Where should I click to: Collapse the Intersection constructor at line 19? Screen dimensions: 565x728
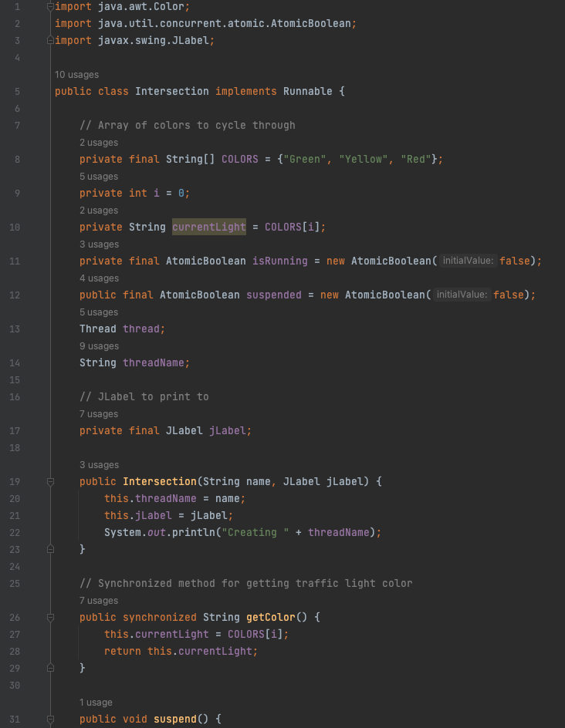[x=51, y=481]
